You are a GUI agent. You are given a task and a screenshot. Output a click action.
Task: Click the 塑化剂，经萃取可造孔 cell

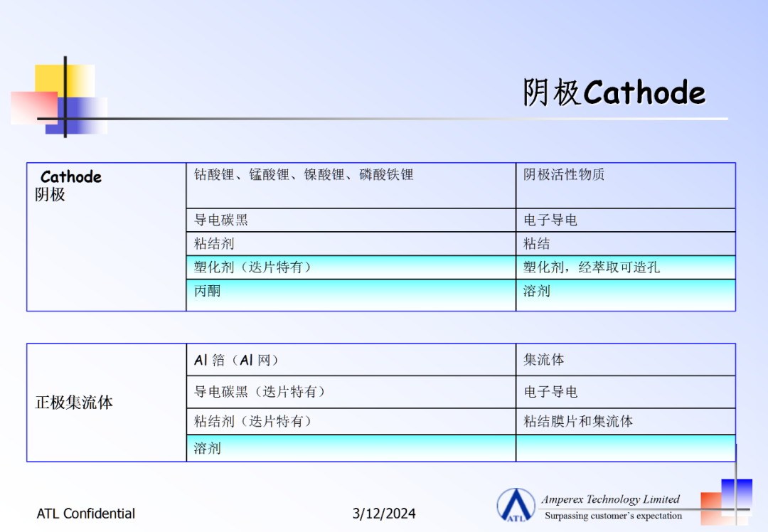click(x=626, y=267)
